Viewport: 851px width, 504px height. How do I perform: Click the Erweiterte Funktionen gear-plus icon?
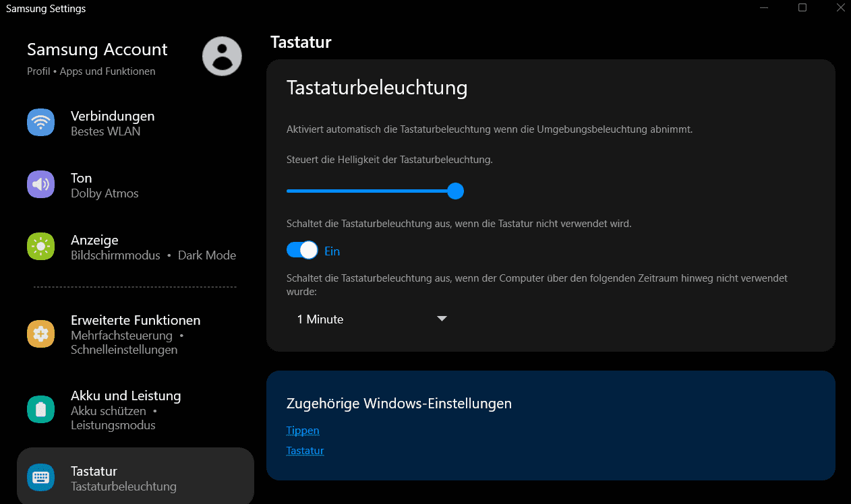(40, 334)
